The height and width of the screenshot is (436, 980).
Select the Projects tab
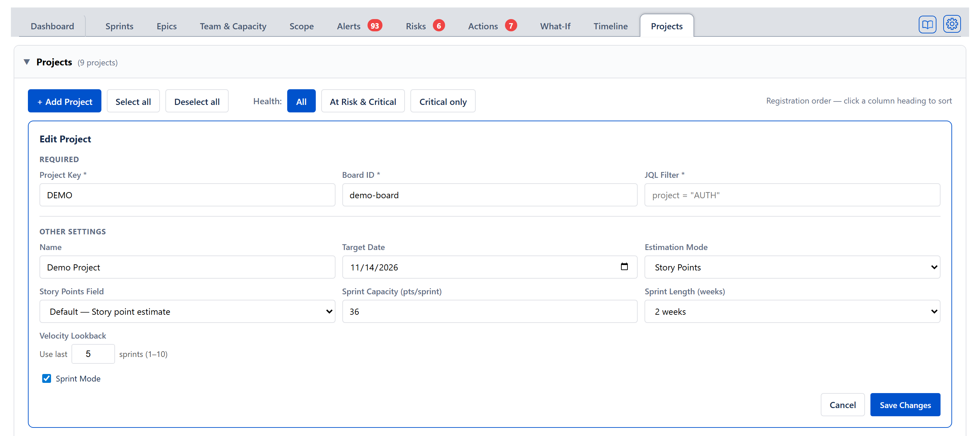pyautogui.click(x=667, y=26)
